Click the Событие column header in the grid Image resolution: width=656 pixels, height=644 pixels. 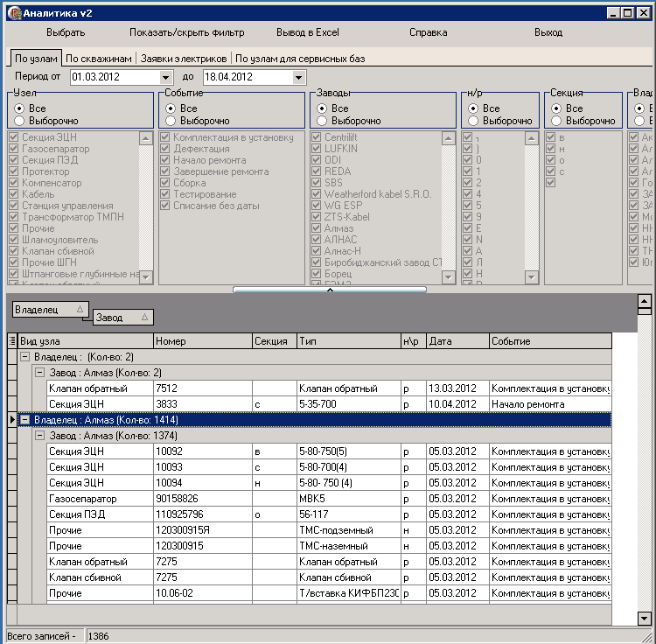(x=550, y=341)
